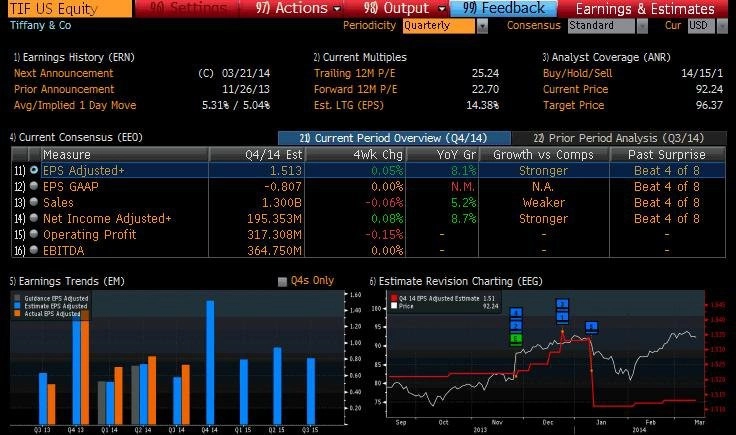Select the Operating Profit radio button
This screenshot has height=435, width=736.
coord(34,234)
